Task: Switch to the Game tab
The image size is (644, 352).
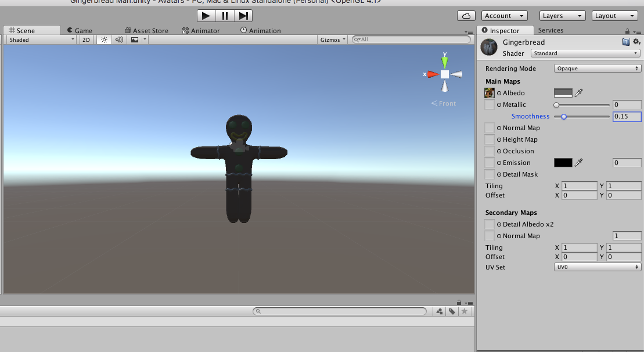Action: [x=80, y=30]
